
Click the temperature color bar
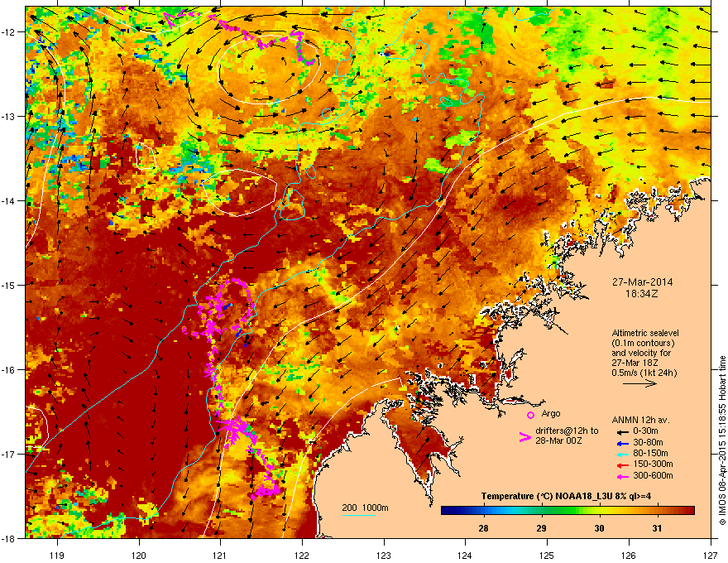click(x=568, y=511)
